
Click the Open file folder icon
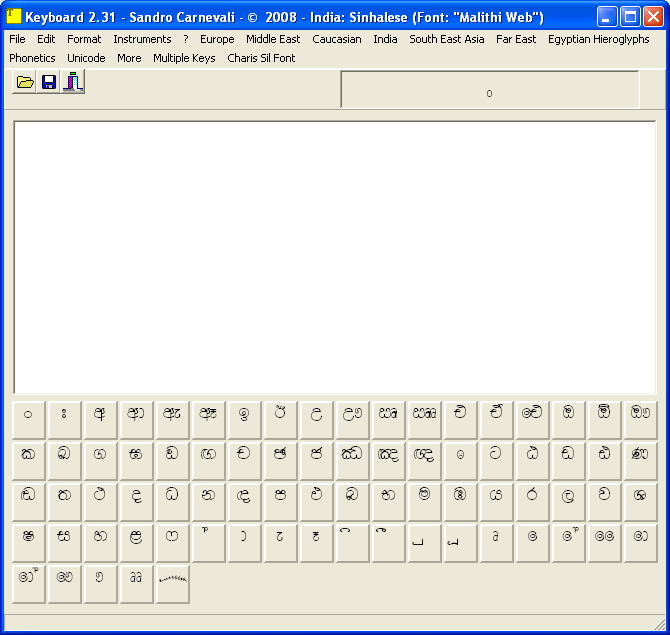(x=25, y=82)
